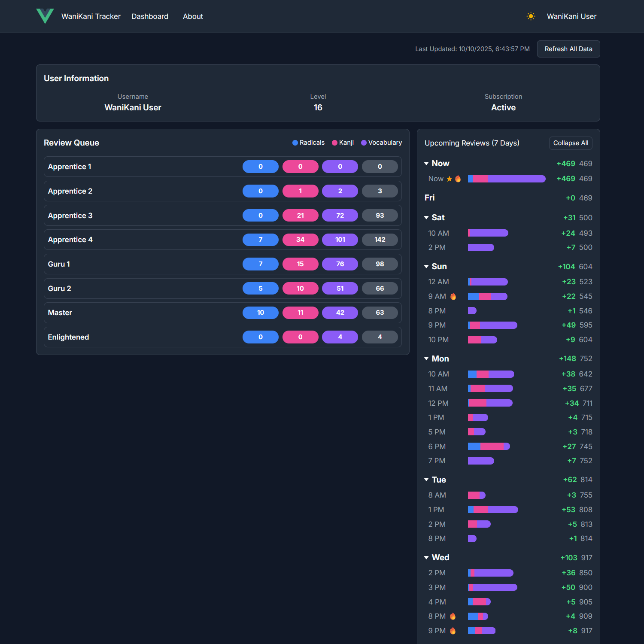This screenshot has width=644, height=644.
Task: Collapse the Now section disclosure triangle
Action: pyautogui.click(x=426, y=163)
